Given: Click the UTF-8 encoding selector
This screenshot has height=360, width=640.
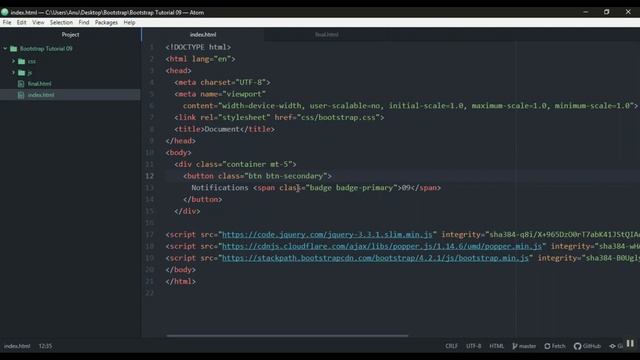Looking at the screenshot, I should pos(473,346).
